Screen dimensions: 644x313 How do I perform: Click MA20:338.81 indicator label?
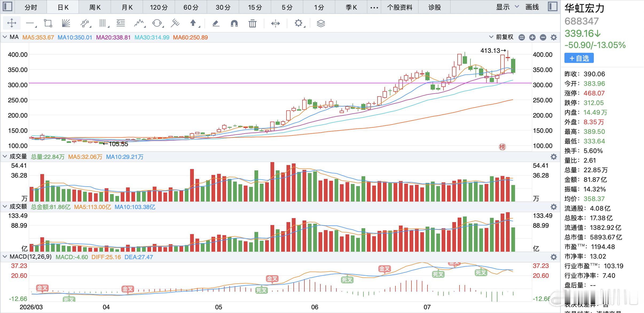[113, 37]
